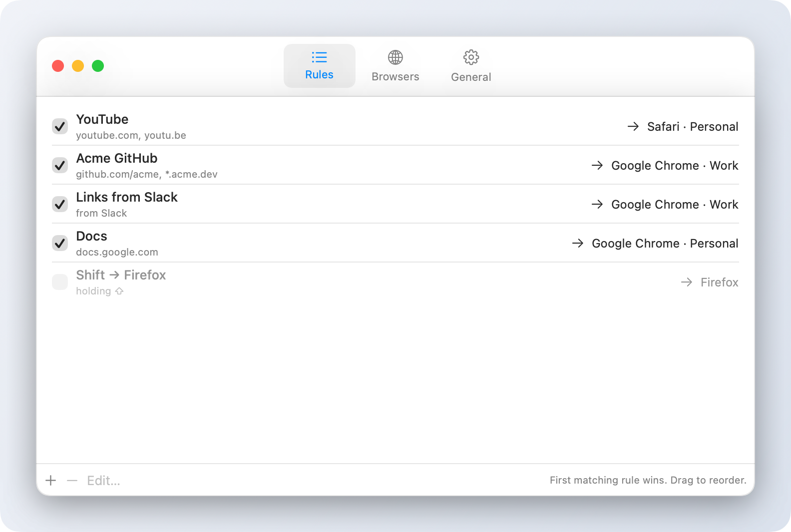The height and width of the screenshot is (532, 791).
Task: Click Links from Slack's Google Chrome · Work target
Action: coord(675,205)
